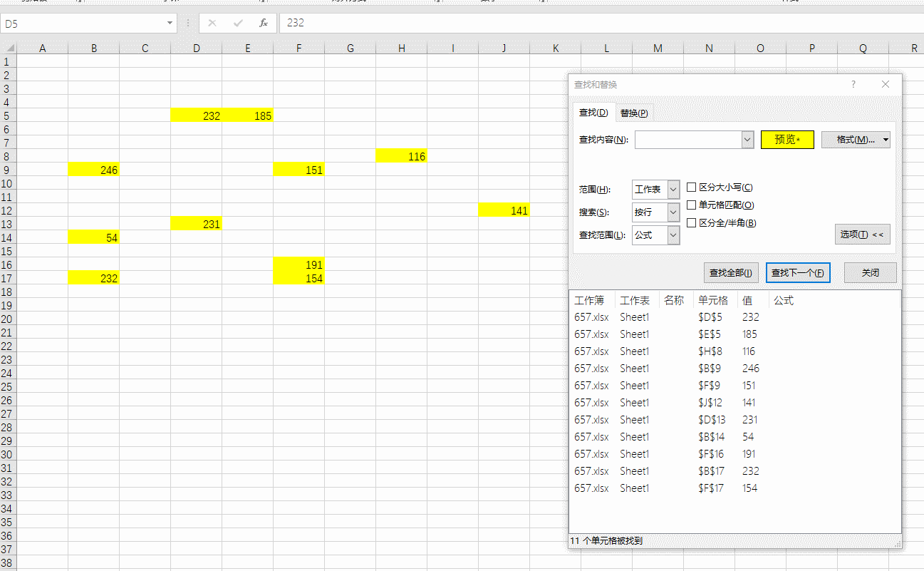Select cell B17 containing 232
The width and height of the screenshot is (924, 571).
[x=94, y=278]
